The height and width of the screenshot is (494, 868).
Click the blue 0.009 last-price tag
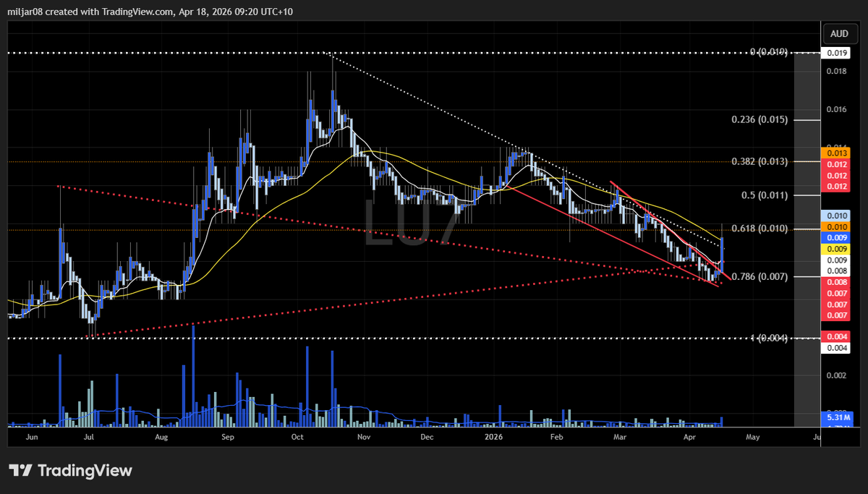pyautogui.click(x=836, y=237)
